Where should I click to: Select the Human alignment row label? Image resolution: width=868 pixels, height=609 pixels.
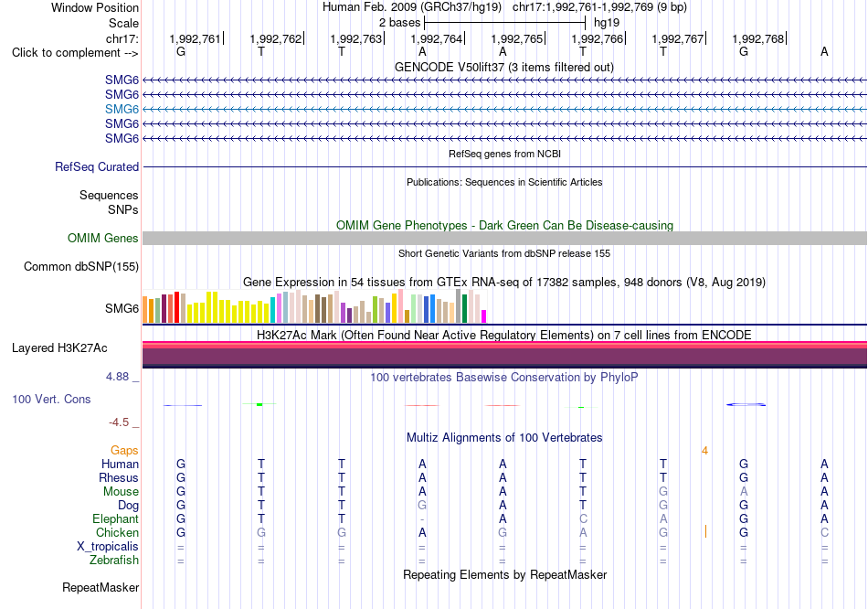(x=120, y=464)
